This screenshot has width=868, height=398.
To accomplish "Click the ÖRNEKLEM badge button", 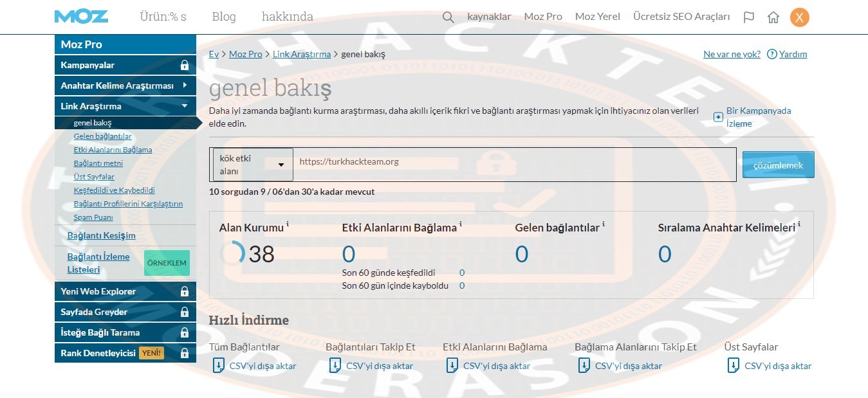I will tap(167, 263).
